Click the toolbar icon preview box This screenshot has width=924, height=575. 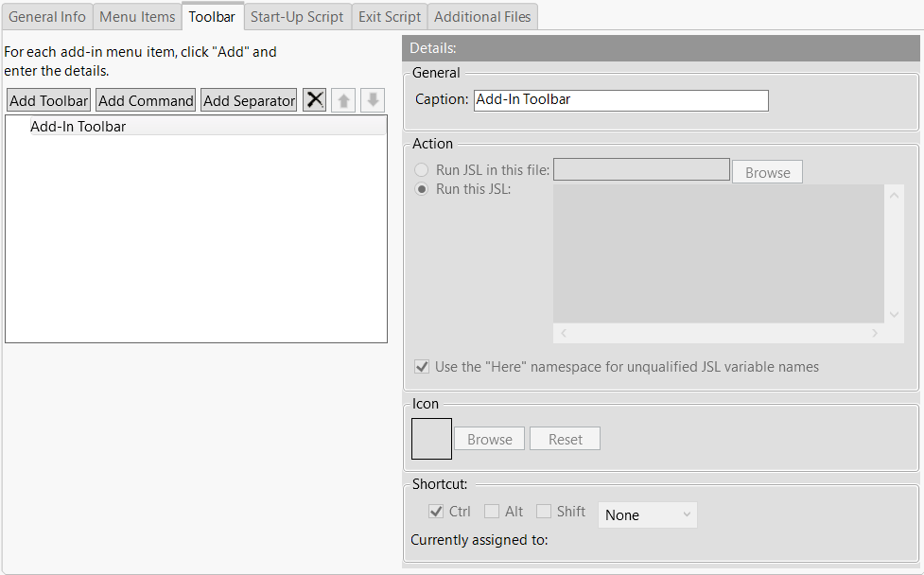(x=431, y=438)
